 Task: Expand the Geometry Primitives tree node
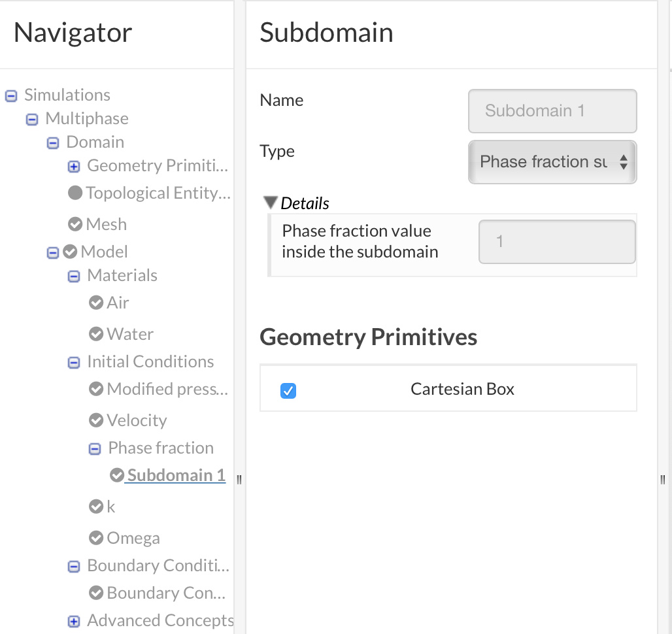74,167
